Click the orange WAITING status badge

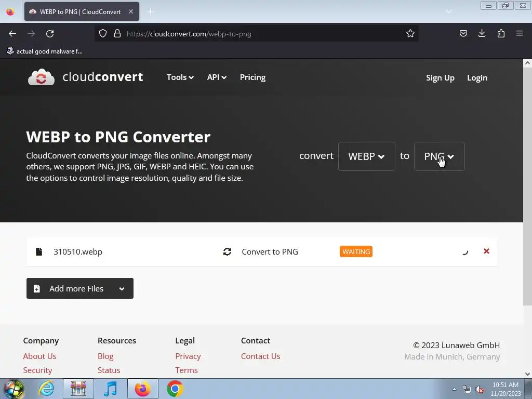tap(356, 251)
